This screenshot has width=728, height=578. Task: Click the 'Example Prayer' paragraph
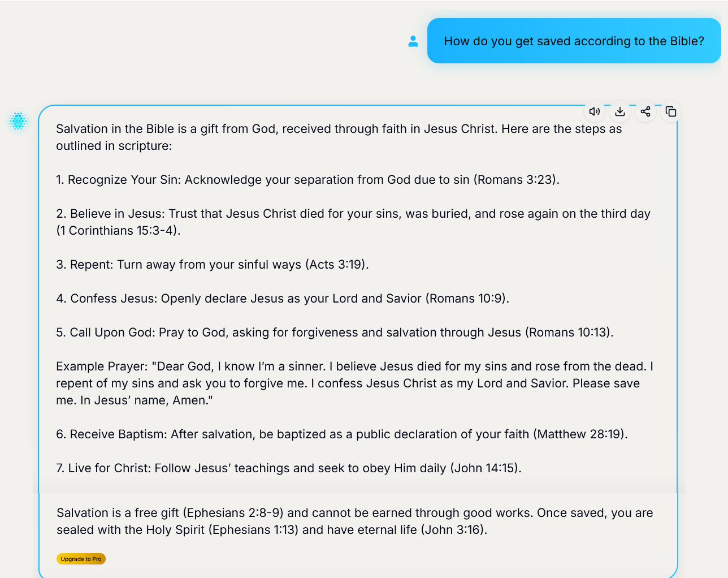tap(354, 383)
